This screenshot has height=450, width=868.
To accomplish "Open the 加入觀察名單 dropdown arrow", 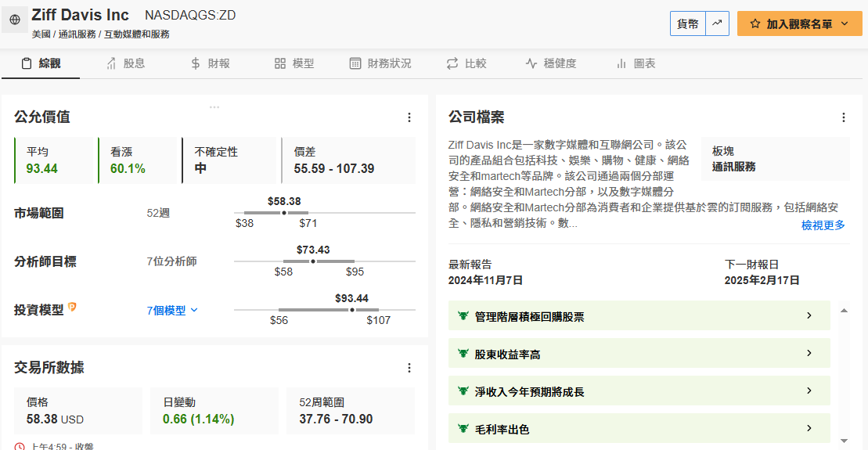I will pyautogui.click(x=845, y=23).
